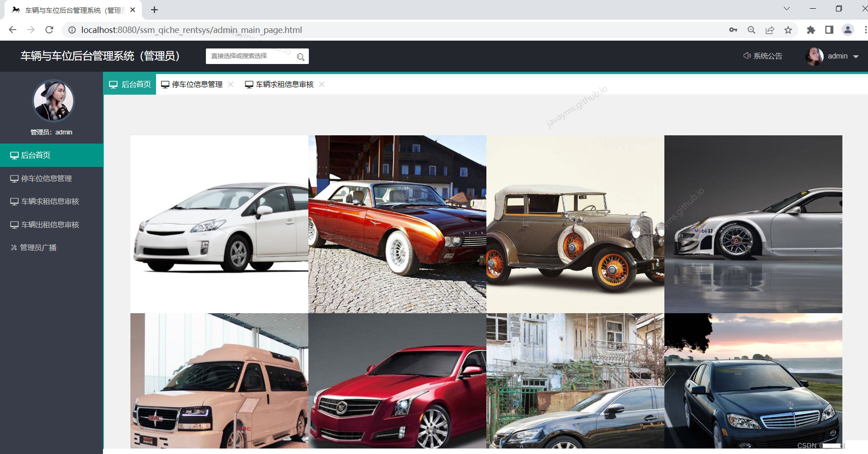
Task: Click the brown vintage car image
Action: 575,224
